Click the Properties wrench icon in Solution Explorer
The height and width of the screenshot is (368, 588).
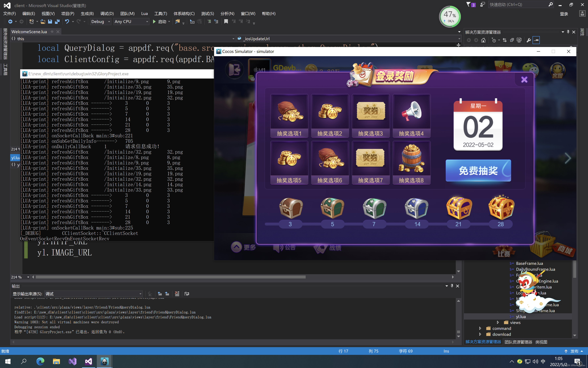click(528, 40)
